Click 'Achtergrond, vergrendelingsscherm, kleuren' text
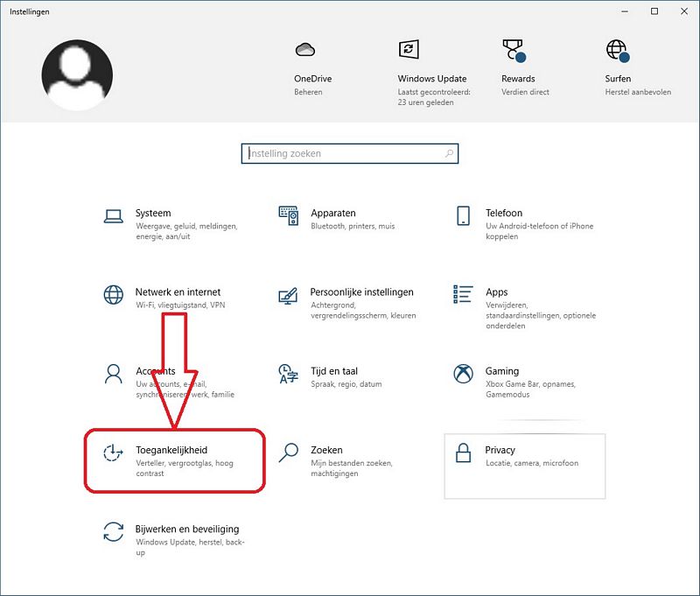The width and height of the screenshot is (700, 596). (363, 311)
